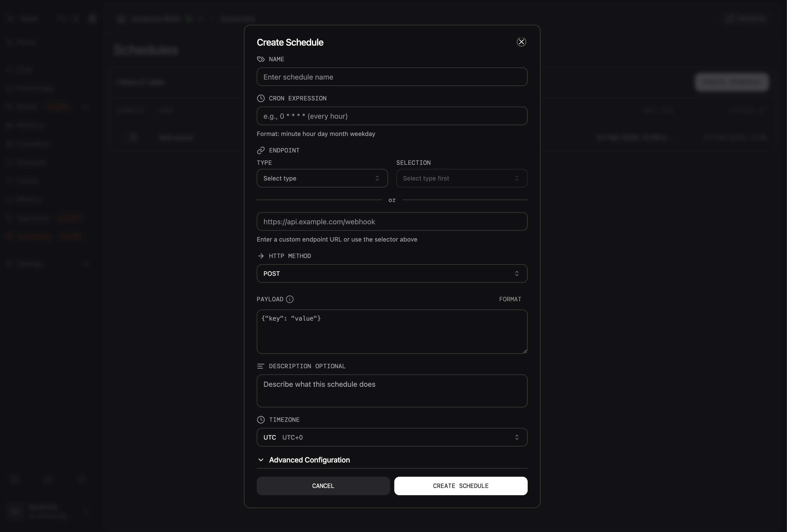787x532 pixels.
Task: Open the Selection dropdown
Action: pos(461,178)
